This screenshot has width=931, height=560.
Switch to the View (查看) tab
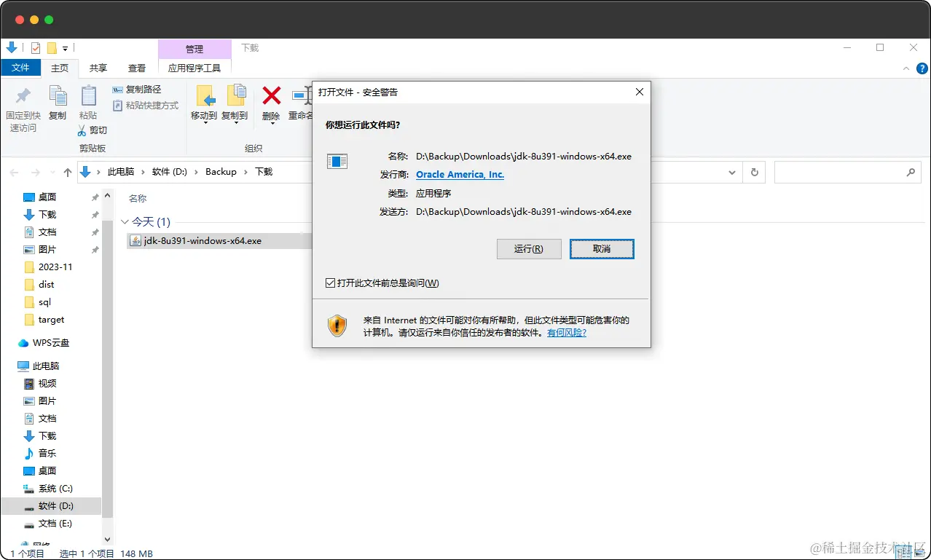(137, 68)
